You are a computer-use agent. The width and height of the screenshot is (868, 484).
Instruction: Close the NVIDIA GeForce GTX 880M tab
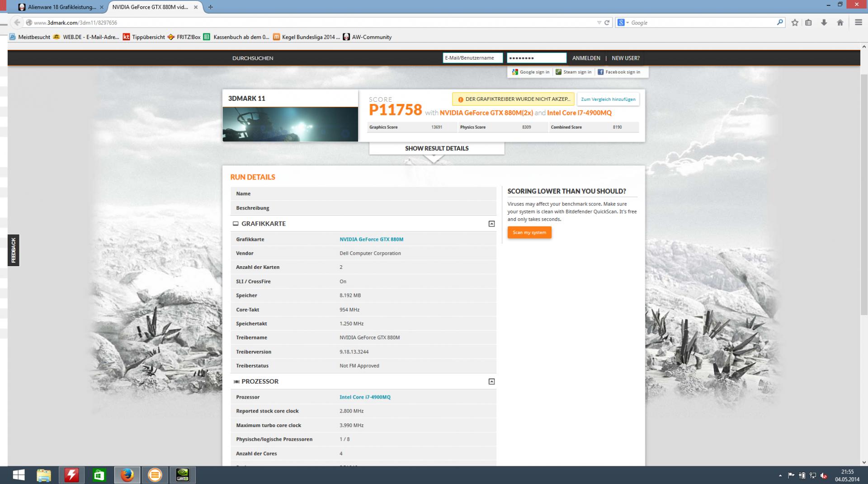(196, 7)
